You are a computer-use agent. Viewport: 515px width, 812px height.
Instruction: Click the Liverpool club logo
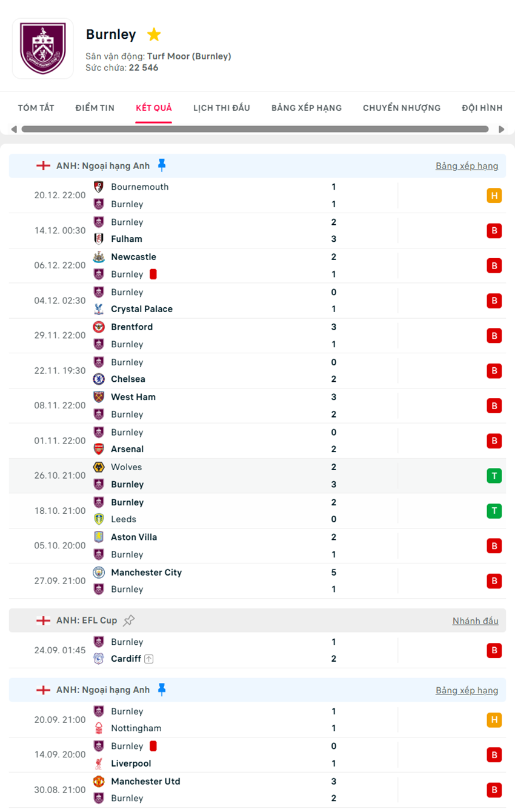point(98,763)
